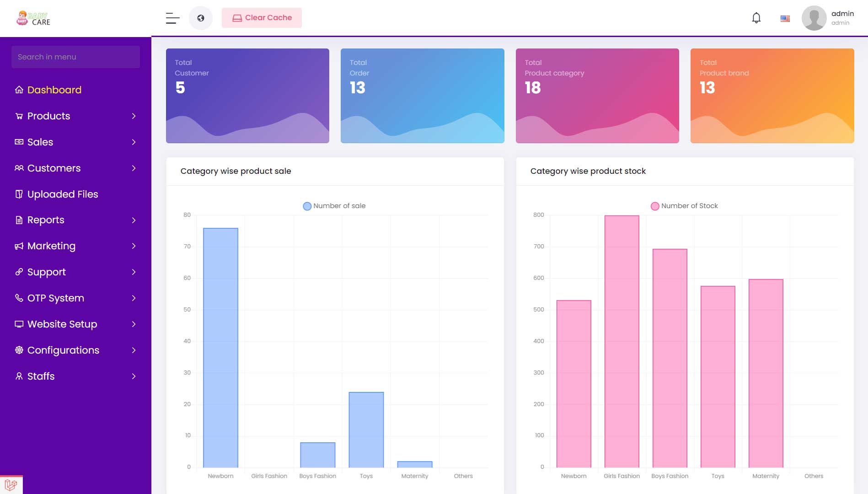Click the Newborn stock bar

click(574, 384)
